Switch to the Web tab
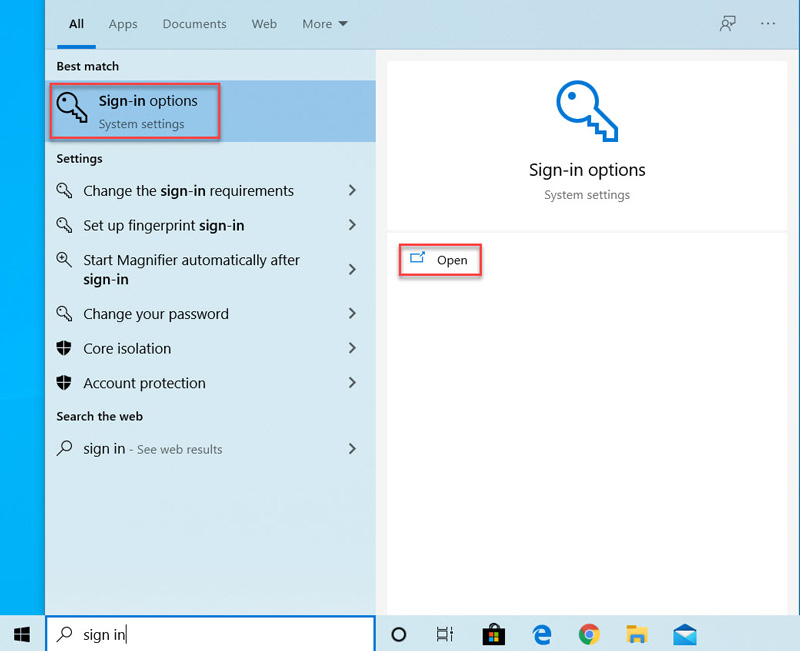Viewport: 800px width, 651px height. pos(264,23)
